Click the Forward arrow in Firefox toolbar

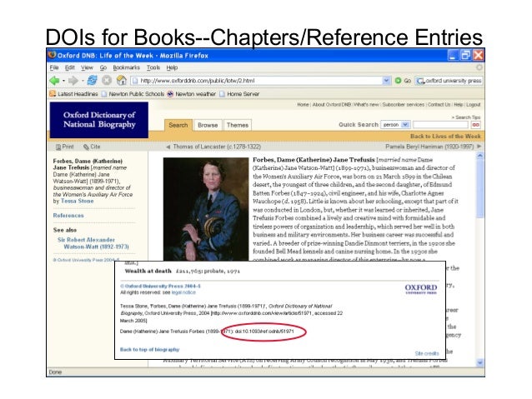point(73,81)
